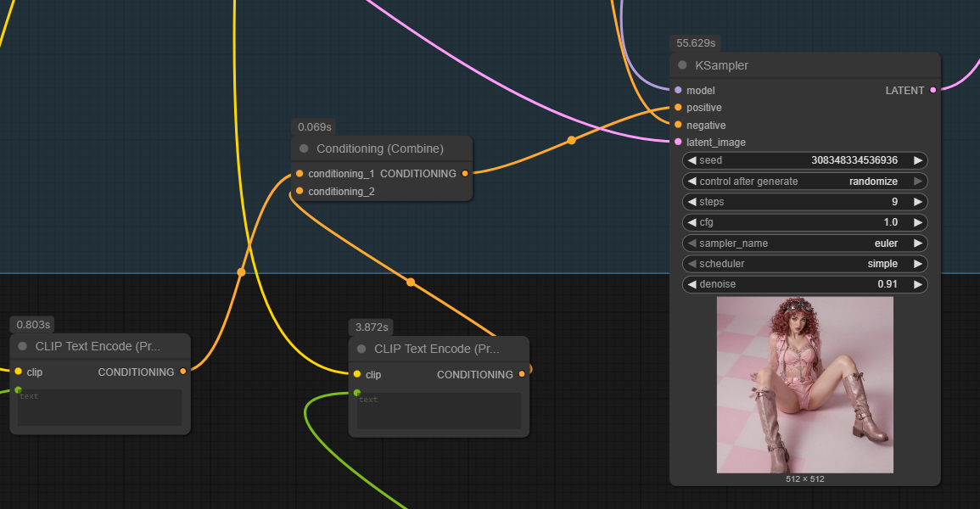Click clip input socket on 0.803s node

tap(18, 372)
